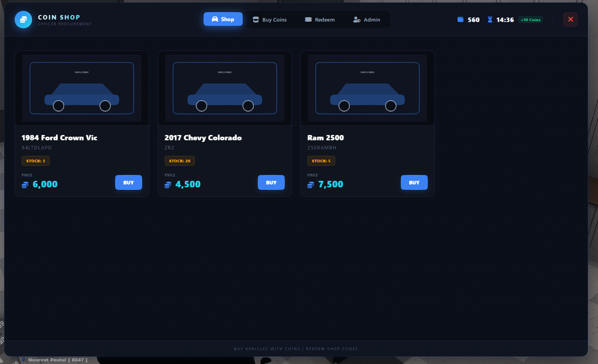Click the 4,500 price value

click(188, 184)
